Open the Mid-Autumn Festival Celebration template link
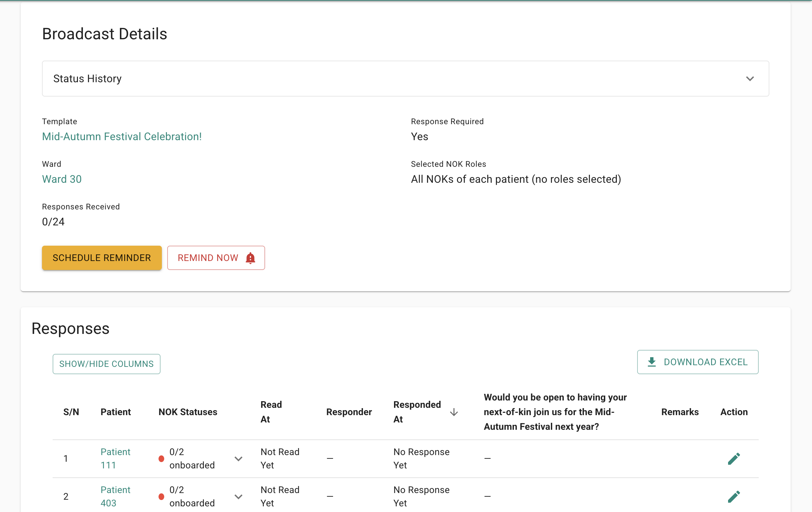Screen dimensions: 812x512 tap(122, 136)
